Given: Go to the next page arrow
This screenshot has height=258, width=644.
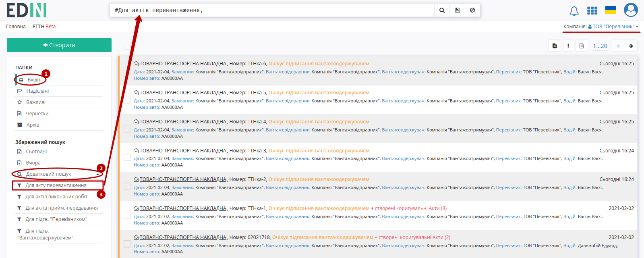Looking at the screenshot, I should coord(631,46).
